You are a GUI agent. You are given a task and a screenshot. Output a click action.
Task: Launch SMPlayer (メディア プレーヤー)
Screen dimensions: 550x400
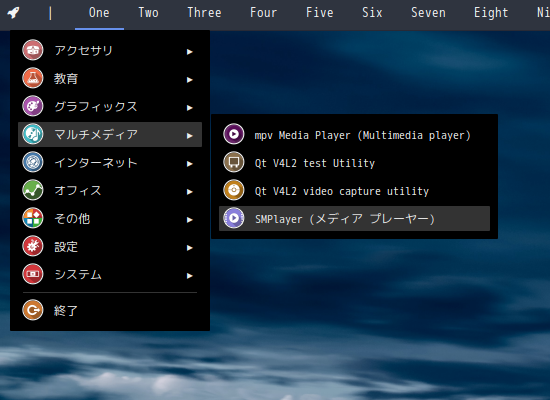point(354,219)
